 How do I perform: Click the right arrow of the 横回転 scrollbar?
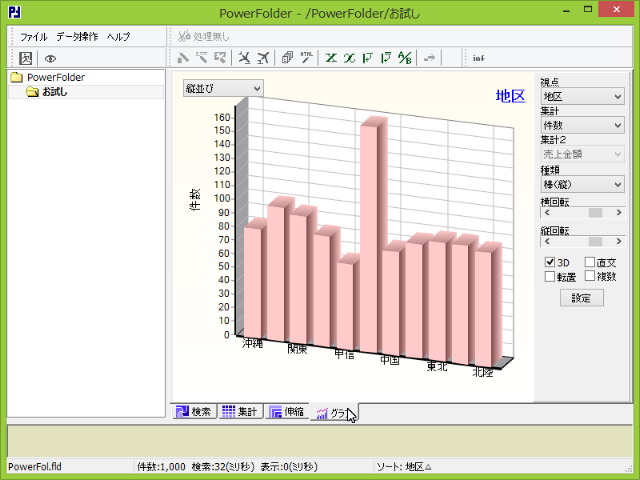coord(619,213)
